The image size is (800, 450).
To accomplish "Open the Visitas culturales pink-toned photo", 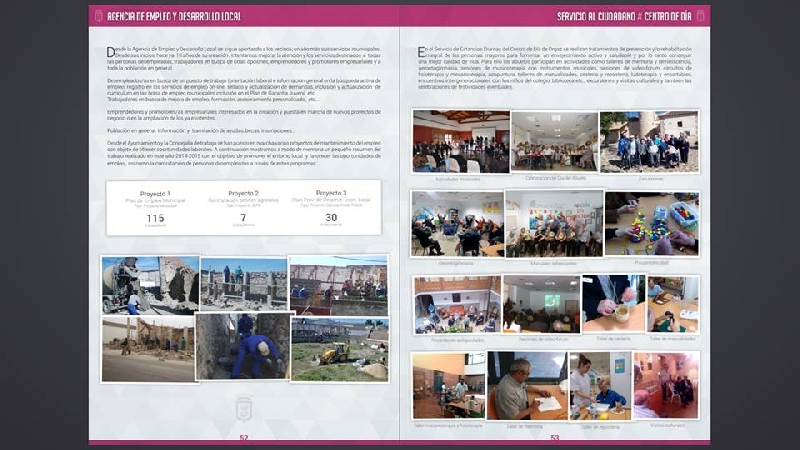I will 666,385.
